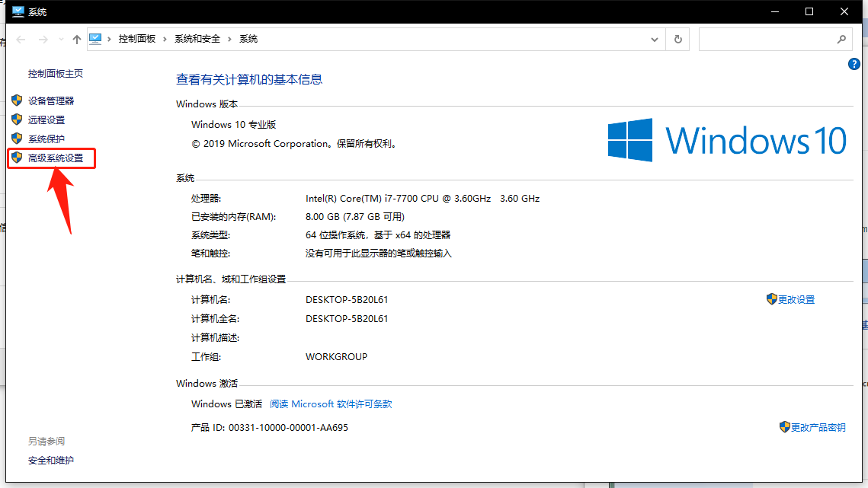Click computer name DESKTOP-5B20L61 next to 计算机名
The width and height of the screenshot is (868, 488).
pos(347,300)
